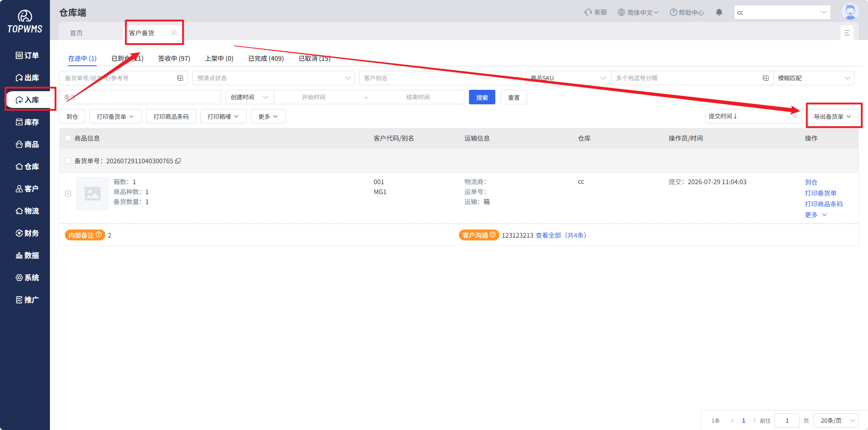The width and height of the screenshot is (868, 430).
Task: Toggle the select-all checkbox in table header
Action: click(68, 138)
